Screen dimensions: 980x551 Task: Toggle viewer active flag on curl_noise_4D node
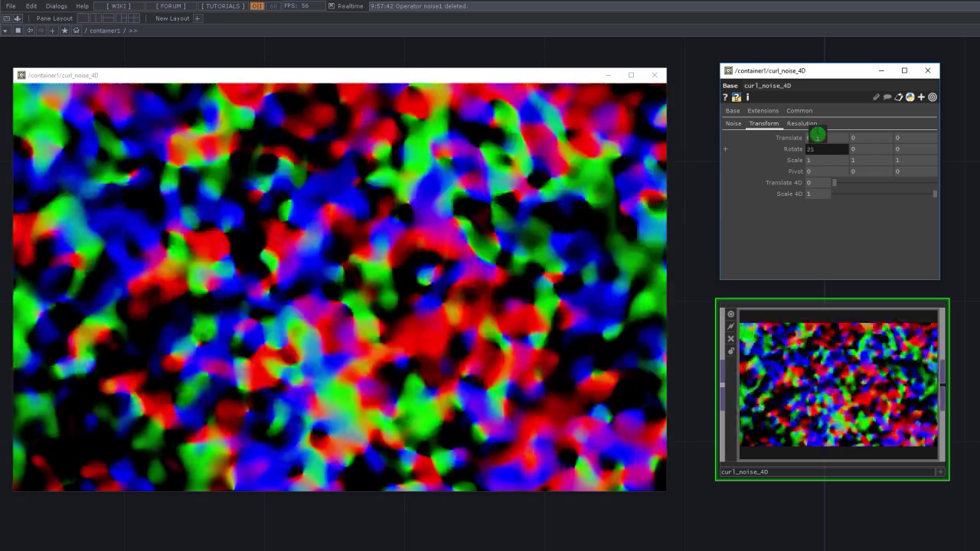(x=730, y=315)
